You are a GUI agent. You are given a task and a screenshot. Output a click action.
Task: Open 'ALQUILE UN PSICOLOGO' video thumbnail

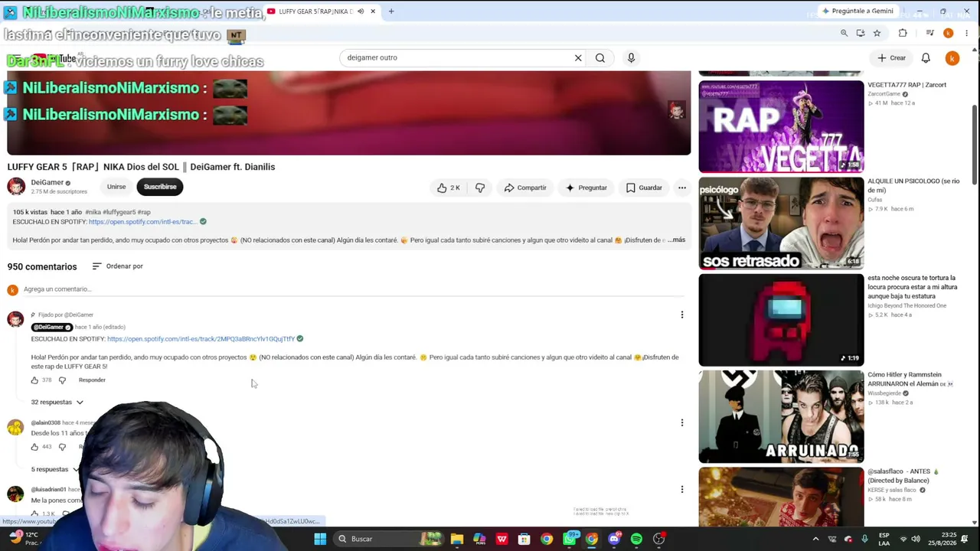click(x=781, y=223)
